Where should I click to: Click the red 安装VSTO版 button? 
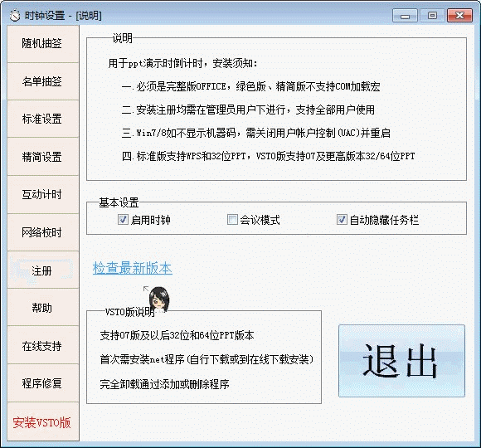click(x=42, y=422)
